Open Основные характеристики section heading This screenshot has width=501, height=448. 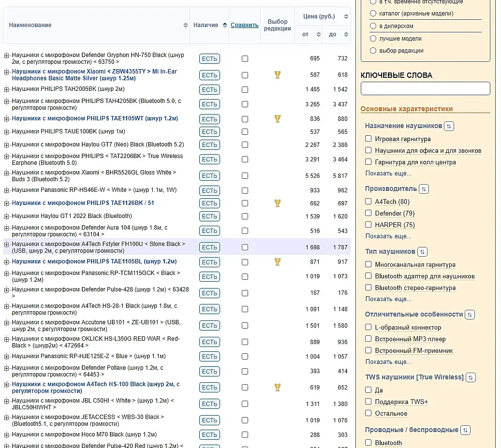pyautogui.click(x=406, y=109)
